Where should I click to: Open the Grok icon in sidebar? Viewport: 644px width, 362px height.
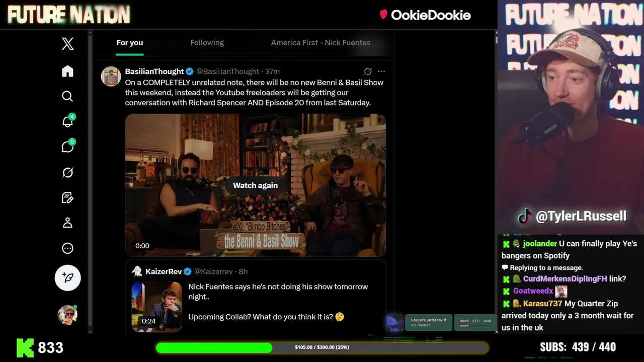pos(67,172)
